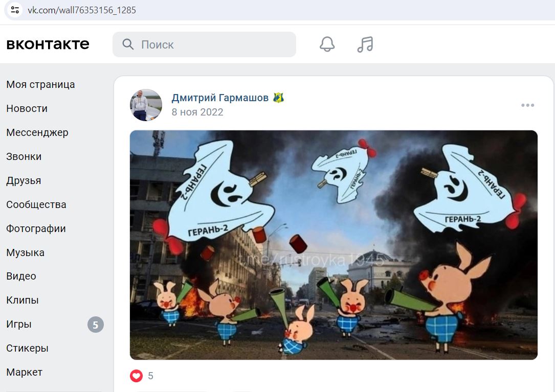Open Сообщества section

(x=36, y=204)
